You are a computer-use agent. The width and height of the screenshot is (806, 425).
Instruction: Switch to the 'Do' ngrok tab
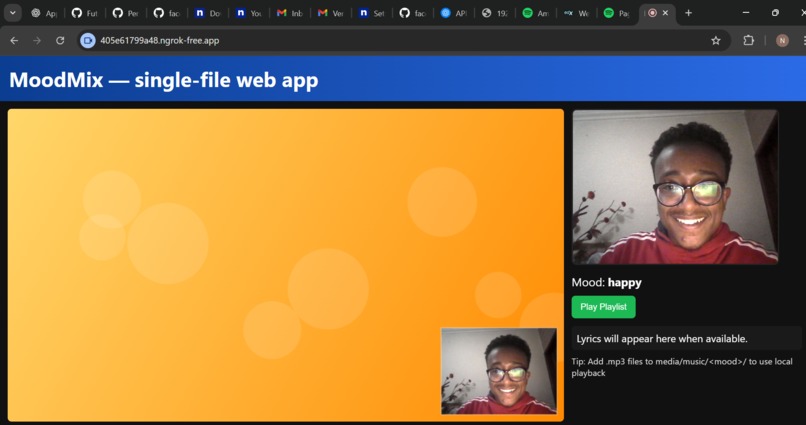208,13
